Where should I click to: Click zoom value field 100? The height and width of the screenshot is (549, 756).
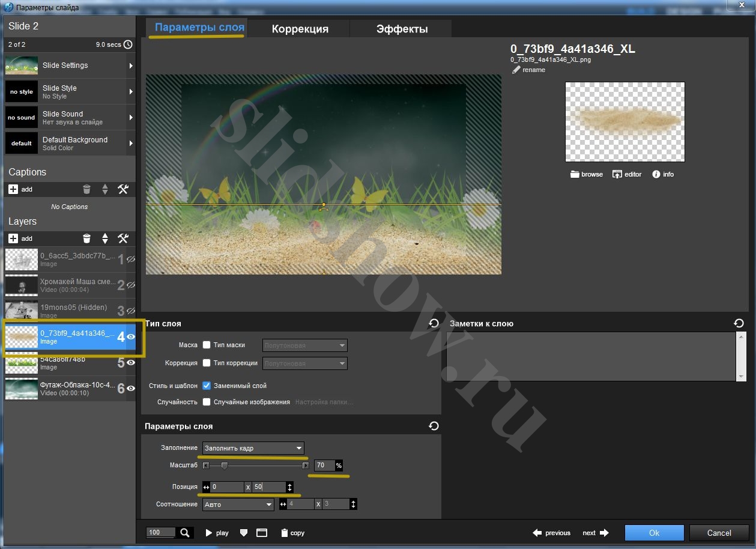162,532
